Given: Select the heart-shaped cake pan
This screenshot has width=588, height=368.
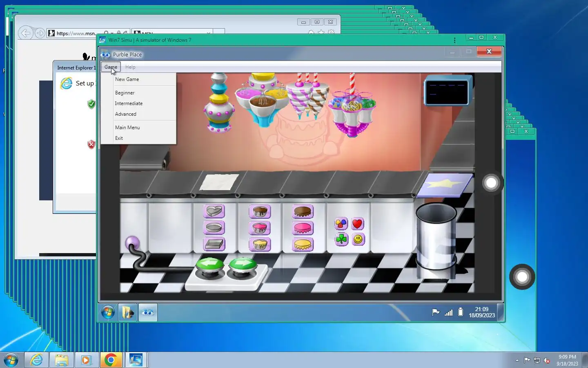Looking at the screenshot, I should (x=214, y=211).
